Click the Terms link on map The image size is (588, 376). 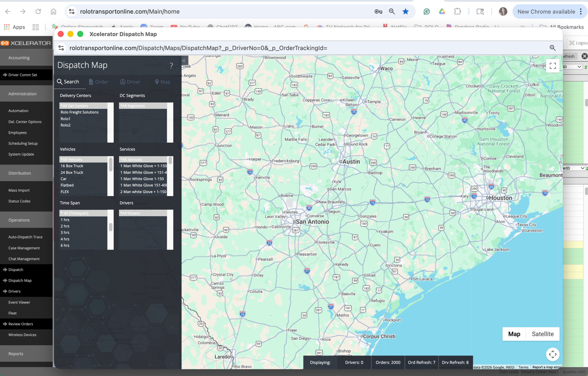tap(523, 367)
